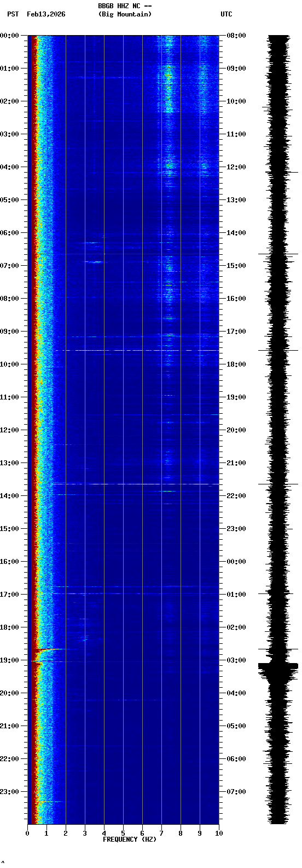Click the frequency axis label '0'

coord(27,833)
